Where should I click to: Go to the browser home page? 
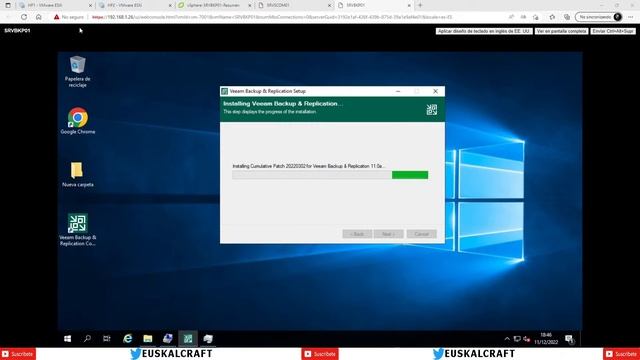point(39,17)
